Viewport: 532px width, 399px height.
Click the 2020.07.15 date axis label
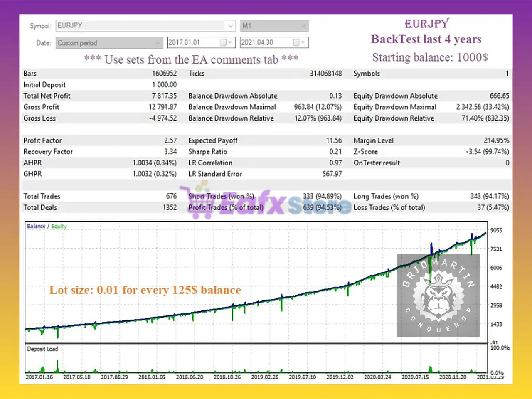pyautogui.click(x=415, y=377)
